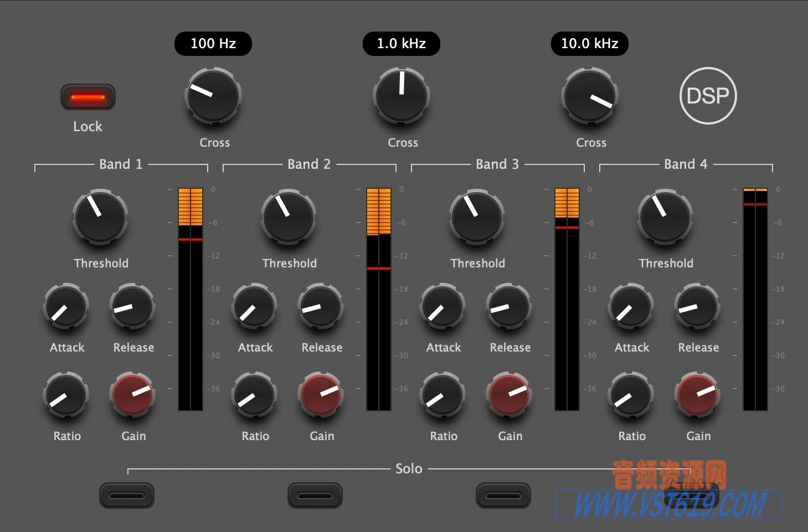Click the Solo section label

[409, 468]
